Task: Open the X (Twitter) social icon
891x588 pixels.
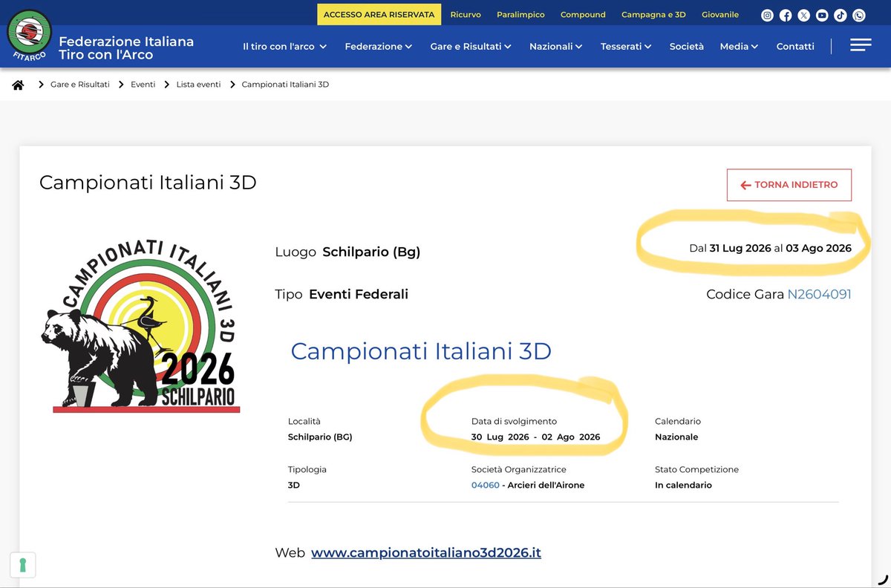Action: tap(804, 15)
